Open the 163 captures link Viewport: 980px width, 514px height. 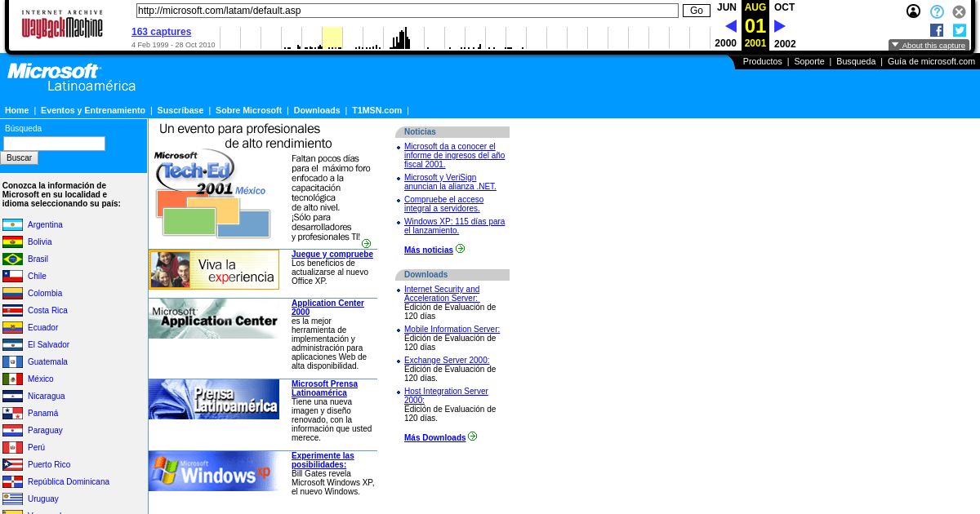pyautogui.click(x=162, y=32)
